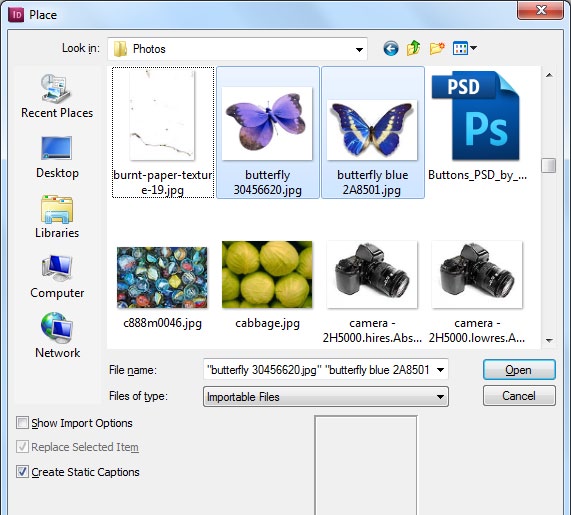Expand the Look in folder dropdown

(x=359, y=49)
